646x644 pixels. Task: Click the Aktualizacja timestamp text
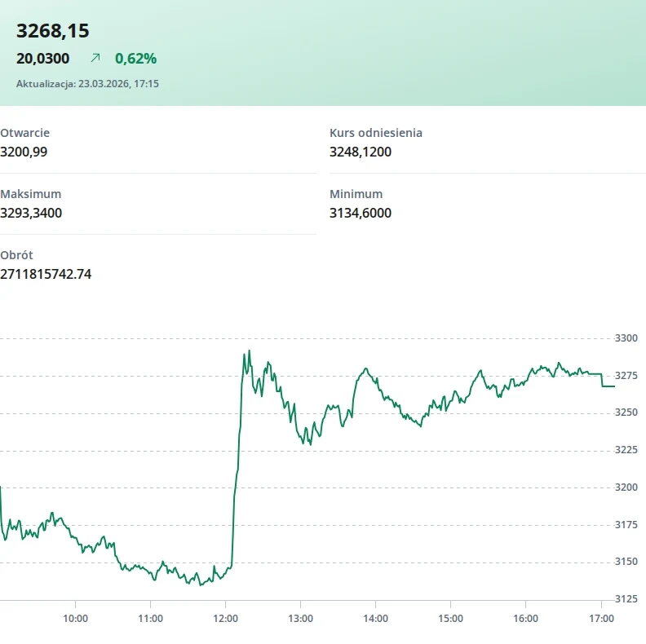click(87, 84)
